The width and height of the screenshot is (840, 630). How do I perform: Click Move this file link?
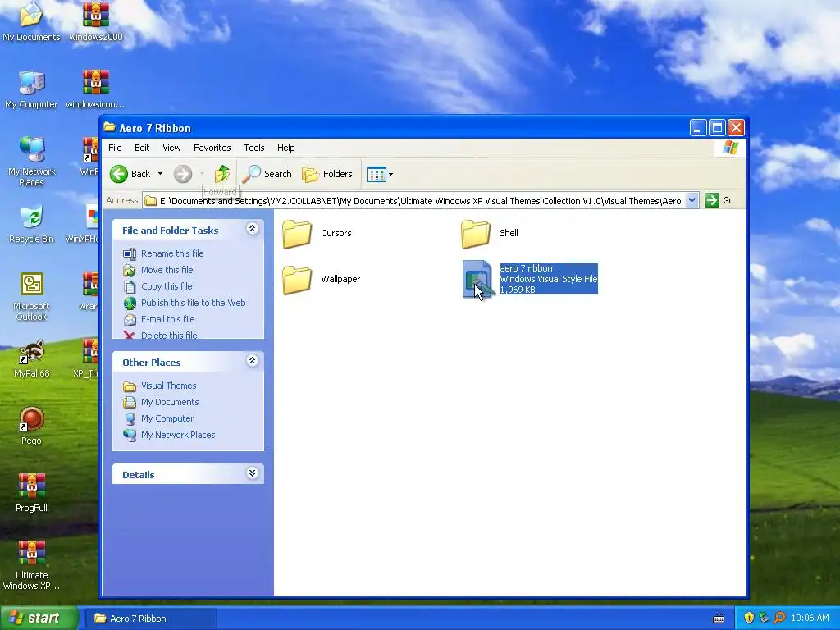167,270
